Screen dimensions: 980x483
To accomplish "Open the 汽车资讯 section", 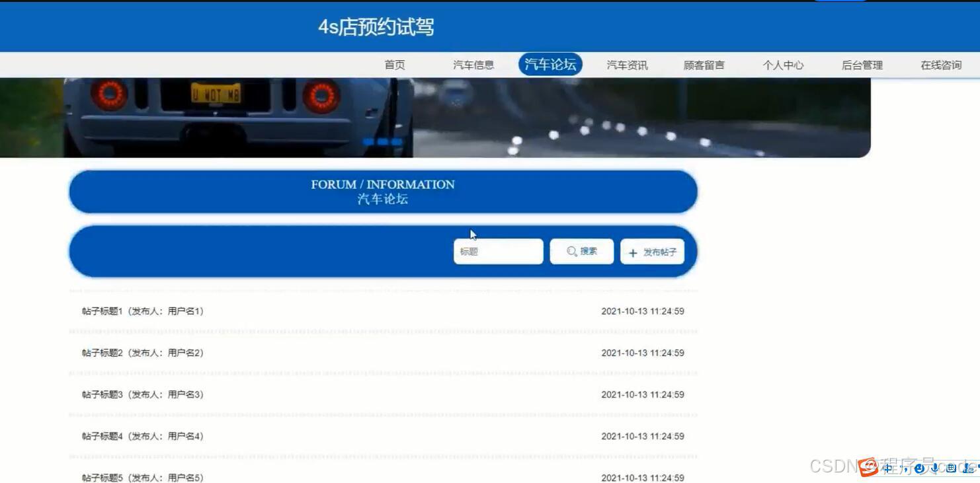I will (x=626, y=65).
